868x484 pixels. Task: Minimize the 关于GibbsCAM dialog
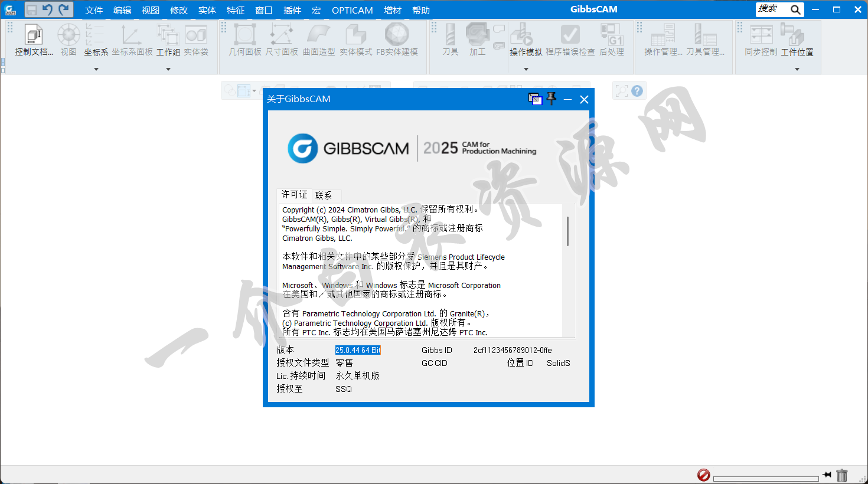click(x=567, y=99)
